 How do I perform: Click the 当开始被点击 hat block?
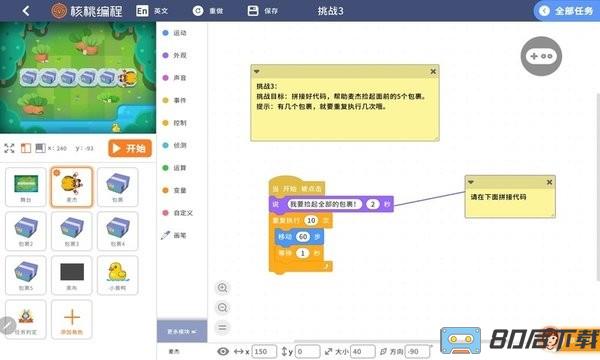(297, 187)
